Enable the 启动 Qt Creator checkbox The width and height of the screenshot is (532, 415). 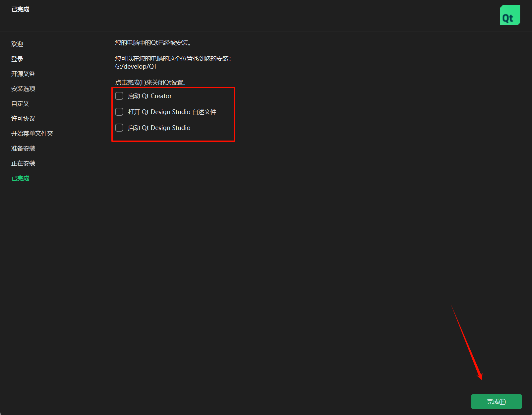click(119, 95)
